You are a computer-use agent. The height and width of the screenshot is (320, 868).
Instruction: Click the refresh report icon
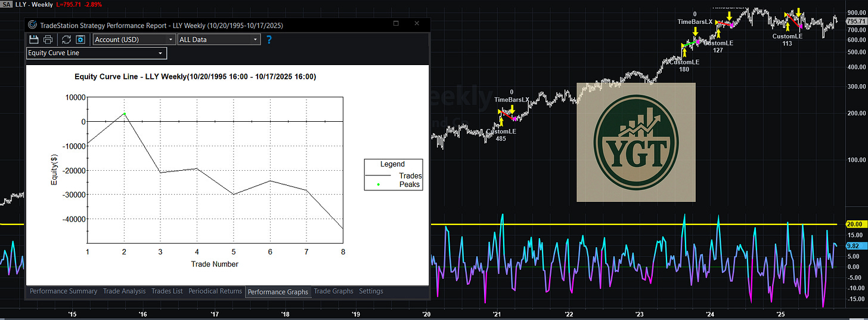pos(66,39)
